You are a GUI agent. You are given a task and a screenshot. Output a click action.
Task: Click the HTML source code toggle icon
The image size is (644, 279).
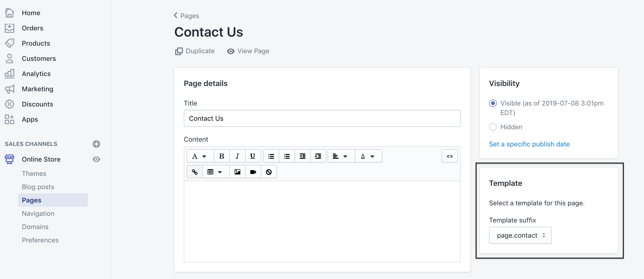click(450, 155)
